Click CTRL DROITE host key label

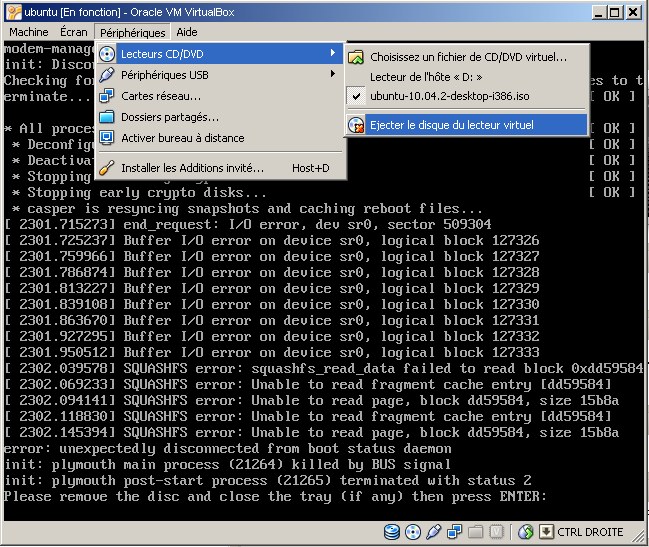[x=590, y=532]
